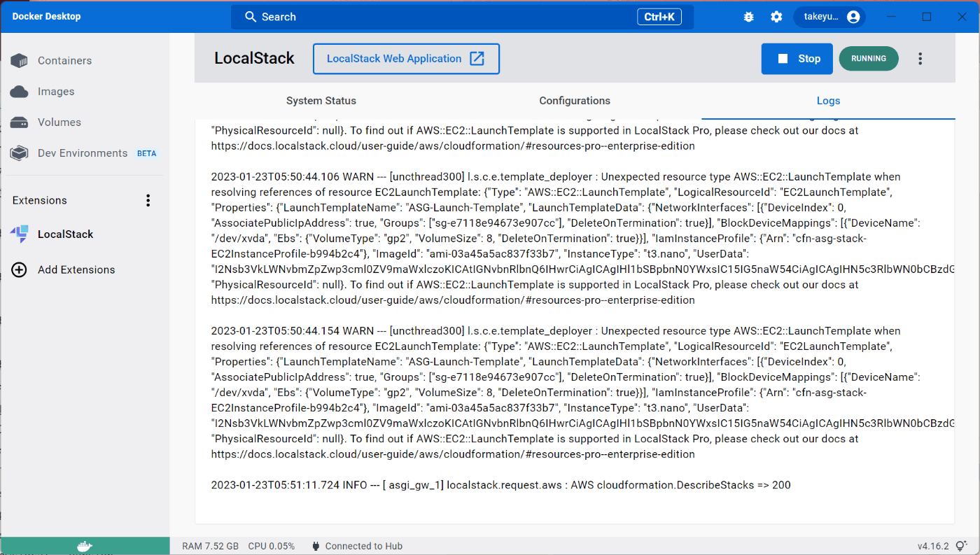This screenshot has width=980, height=555.
Task: Click the DescribeStacks => 200 log line
Action: click(x=501, y=485)
